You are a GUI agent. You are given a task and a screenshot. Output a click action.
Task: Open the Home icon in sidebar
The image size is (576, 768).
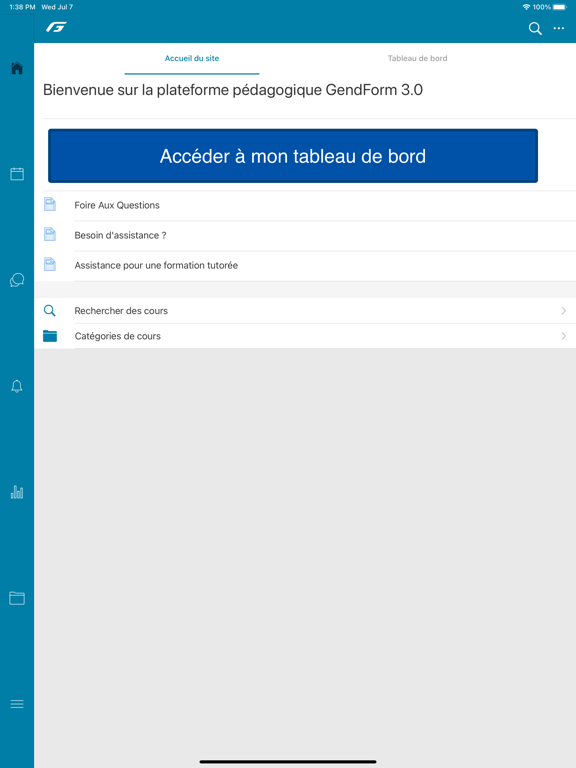click(17, 68)
